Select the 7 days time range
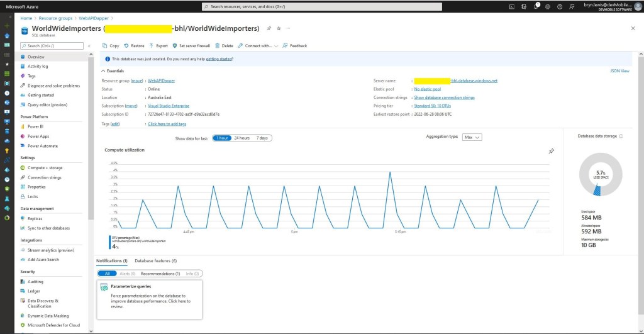 point(262,138)
